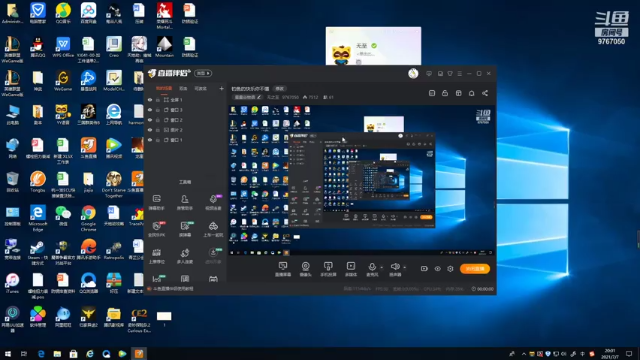Open the chart tool in bottom toolbox row
Viewport: 640px width, 360px height.
[157, 279]
